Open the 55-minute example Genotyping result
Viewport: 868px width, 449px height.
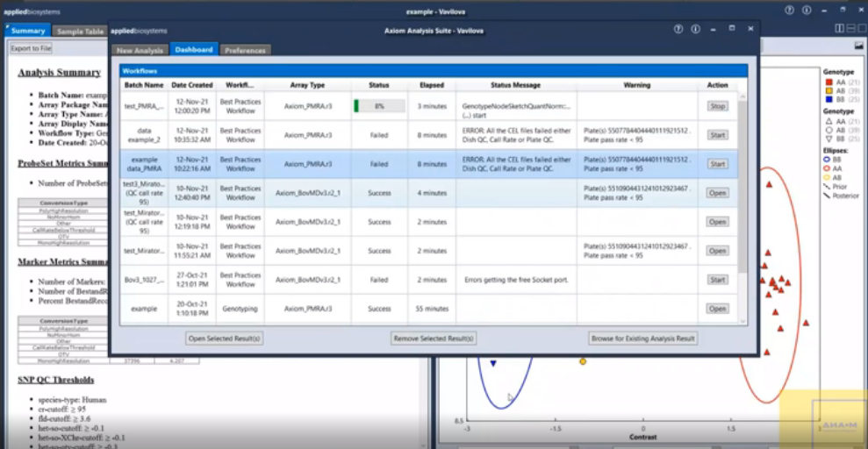pyautogui.click(x=717, y=309)
